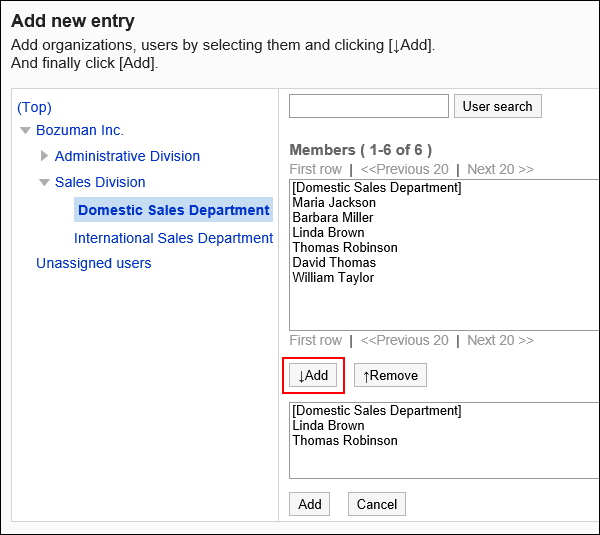Click the ↓Add button

click(313, 375)
